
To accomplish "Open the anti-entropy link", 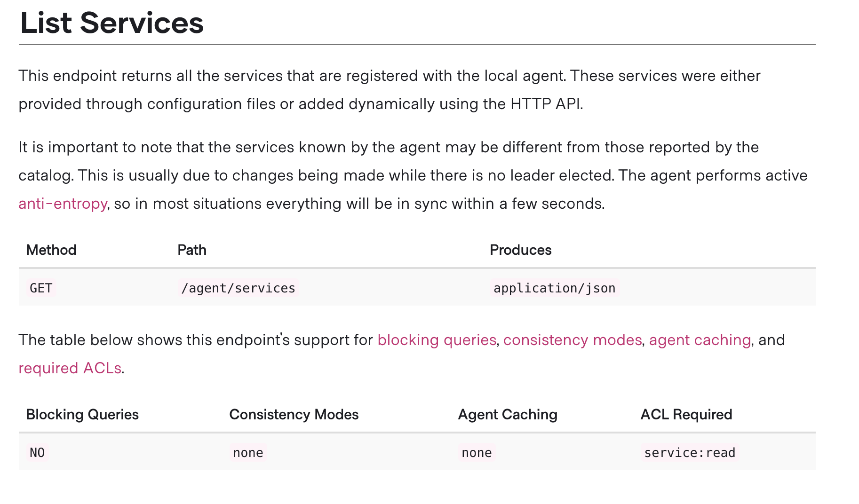I will (63, 204).
